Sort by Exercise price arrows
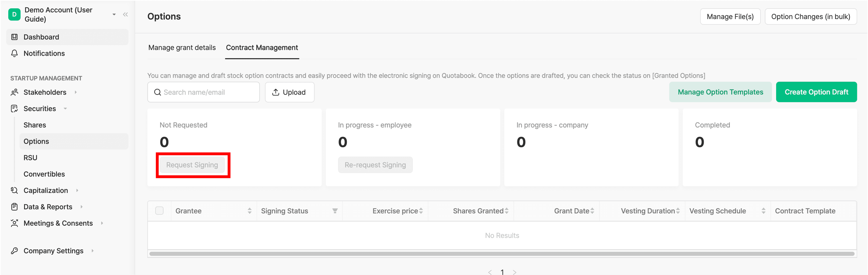This screenshot has height=275, width=868. click(x=421, y=211)
